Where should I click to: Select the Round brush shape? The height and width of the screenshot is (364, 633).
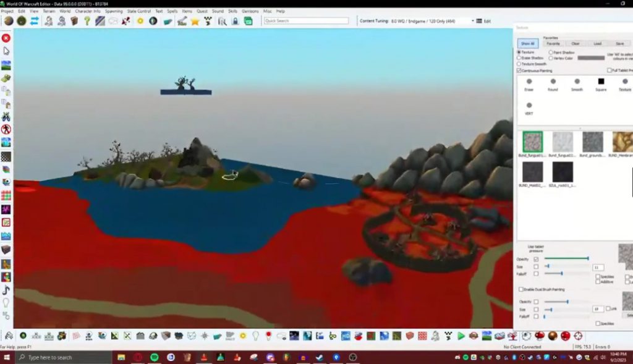(x=553, y=84)
